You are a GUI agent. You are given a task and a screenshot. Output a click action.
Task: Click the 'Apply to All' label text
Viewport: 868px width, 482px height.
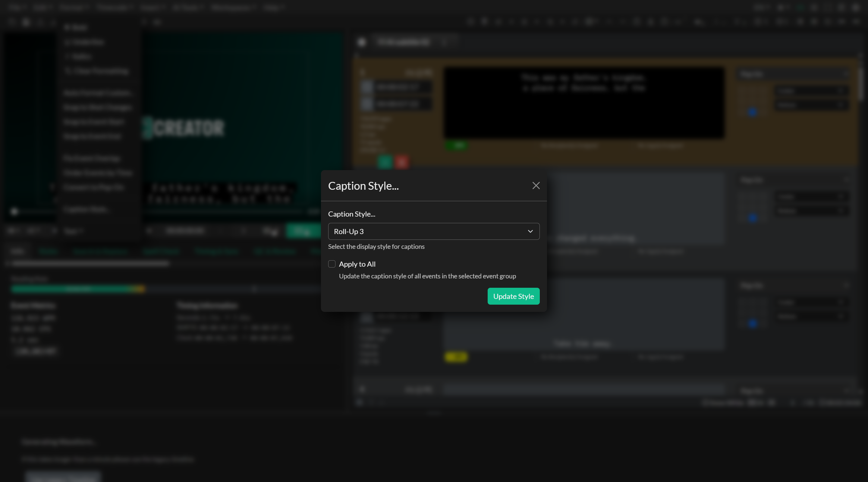click(x=357, y=264)
